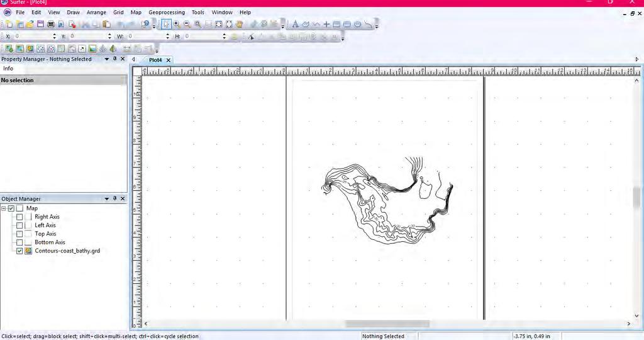Open the File menu
Image resolution: width=644 pixels, height=340 pixels.
pos(19,13)
